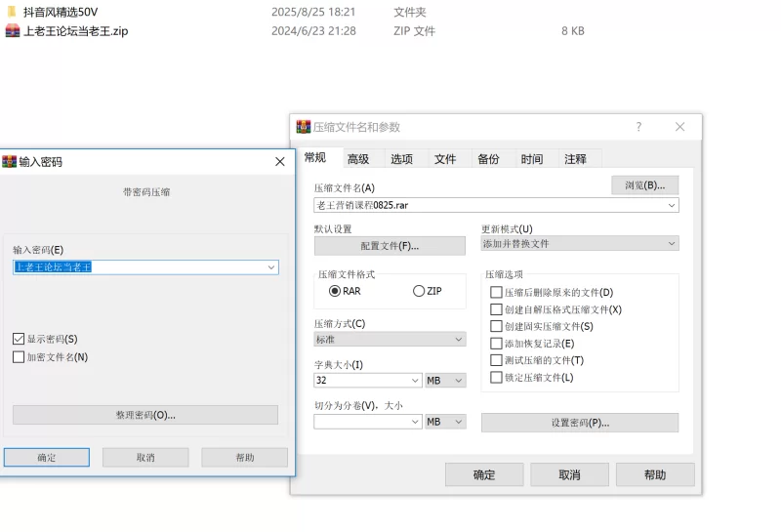Image resolution: width=781 pixels, height=532 pixels.
Task: Expand the 字典大小 value dropdown showing 32
Action: point(415,381)
